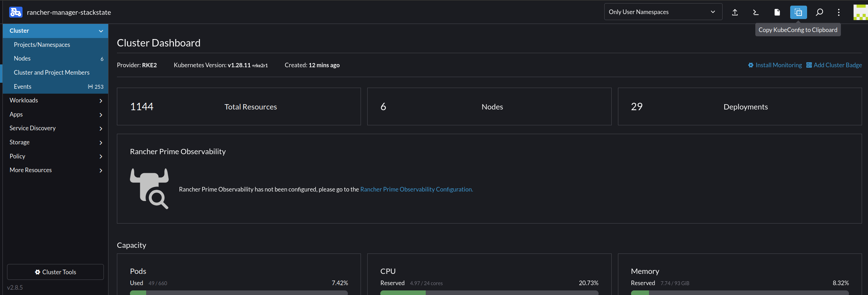Select Projects/Namespaces in sidebar

42,45
